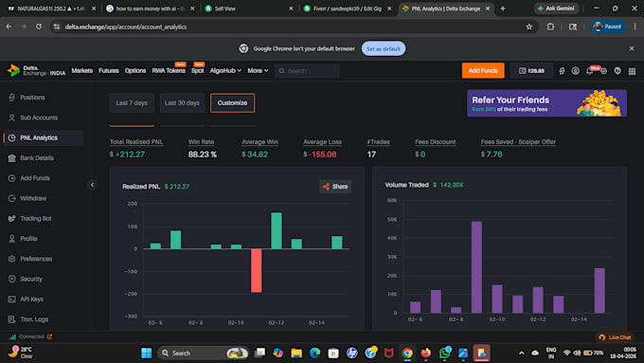The width and height of the screenshot is (644, 363).
Task: Click the Ask Gemini button
Action: (x=557, y=9)
